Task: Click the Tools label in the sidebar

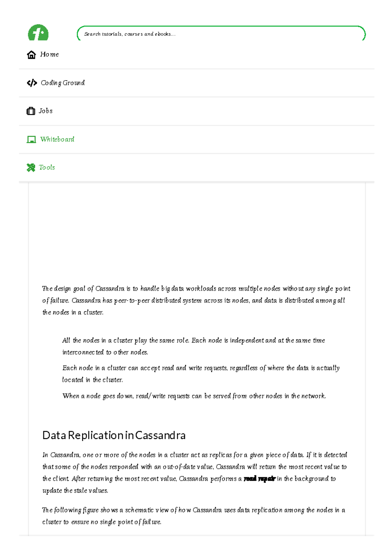Action: pos(47,167)
